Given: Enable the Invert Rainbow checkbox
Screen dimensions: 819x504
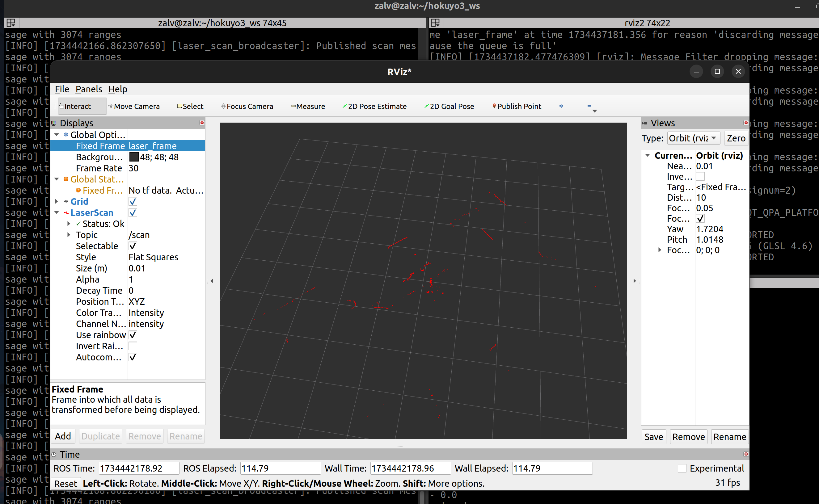Looking at the screenshot, I should (133, 346).
